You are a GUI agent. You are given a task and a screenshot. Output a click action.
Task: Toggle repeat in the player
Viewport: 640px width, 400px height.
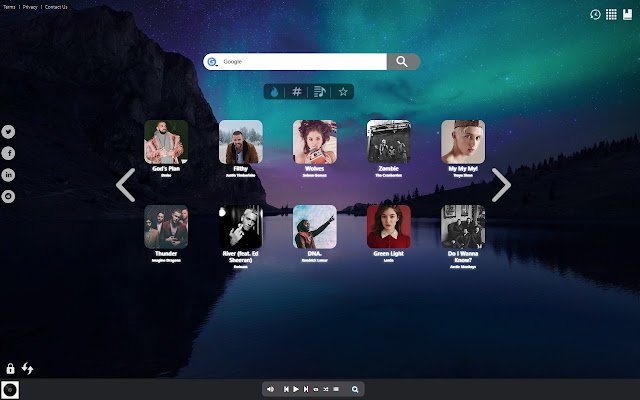pyautogui.click(x=316, y=389)
